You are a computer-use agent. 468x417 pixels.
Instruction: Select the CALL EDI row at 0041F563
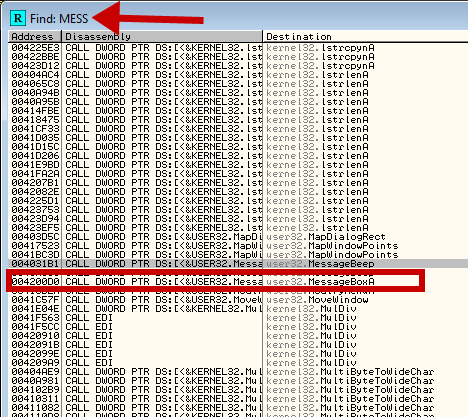[238, 318]
